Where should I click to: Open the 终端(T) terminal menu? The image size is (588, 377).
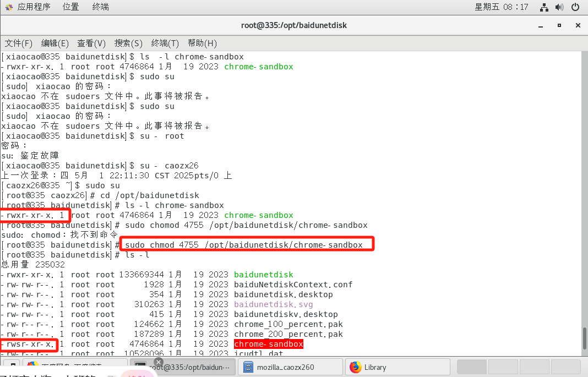165,43
